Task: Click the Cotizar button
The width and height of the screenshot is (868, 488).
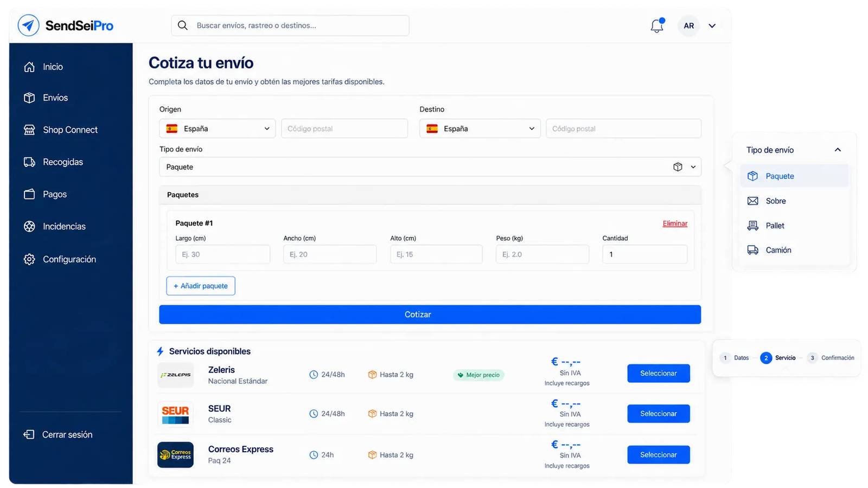Action: coord(430,314)
